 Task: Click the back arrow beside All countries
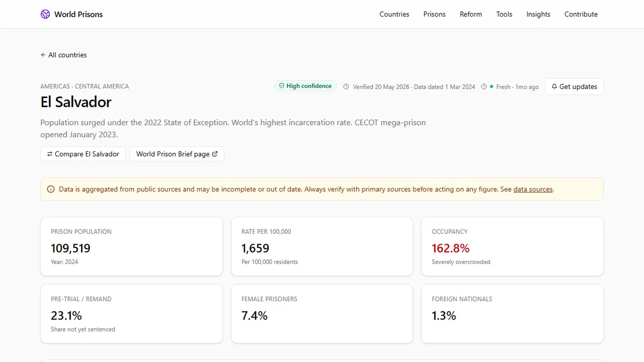pyautogui.click(x=43, y=55)
